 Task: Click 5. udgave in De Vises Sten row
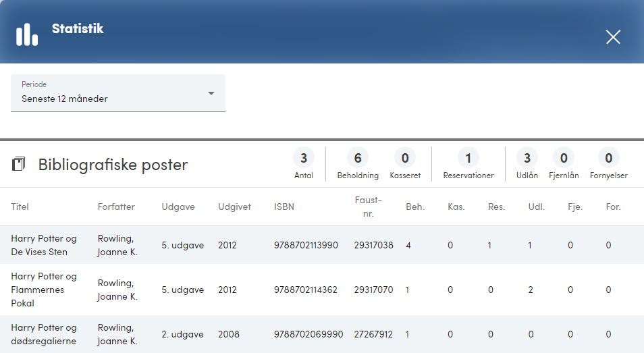tap(183, 245)
